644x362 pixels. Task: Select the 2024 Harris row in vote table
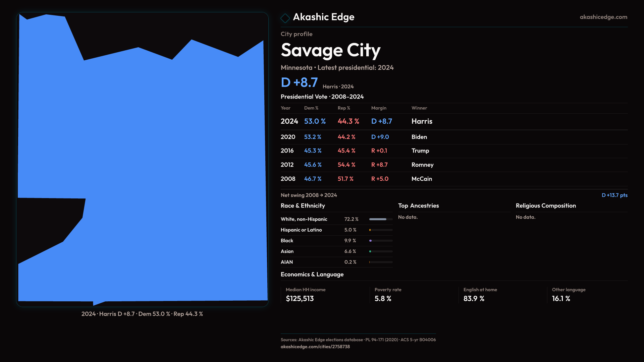tap(356, 121)
